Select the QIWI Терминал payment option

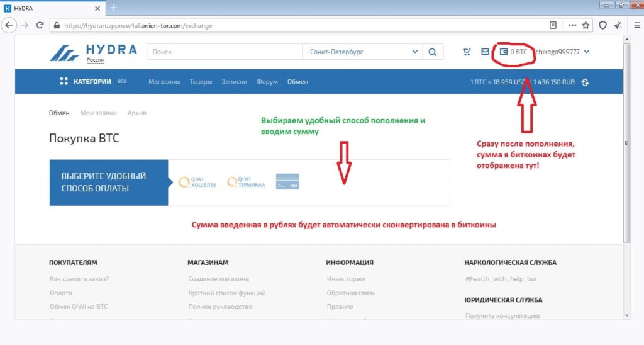(x=247, y=182)
